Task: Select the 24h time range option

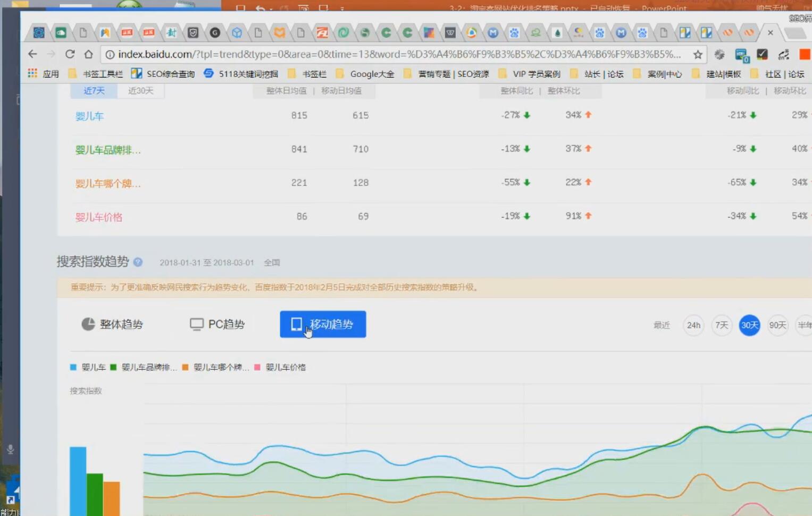Action: 693,325
